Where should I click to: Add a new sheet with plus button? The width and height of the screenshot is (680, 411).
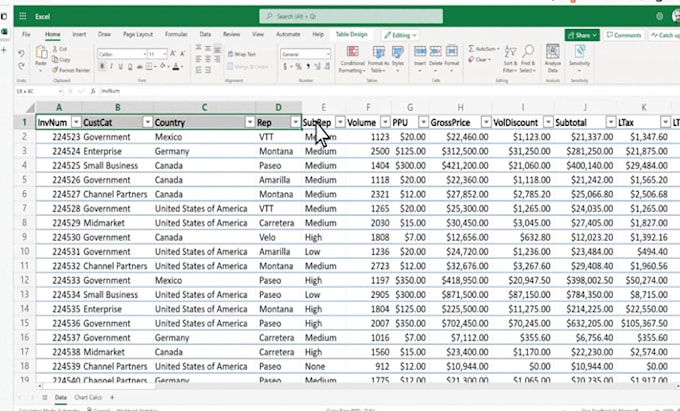[112, 397]
